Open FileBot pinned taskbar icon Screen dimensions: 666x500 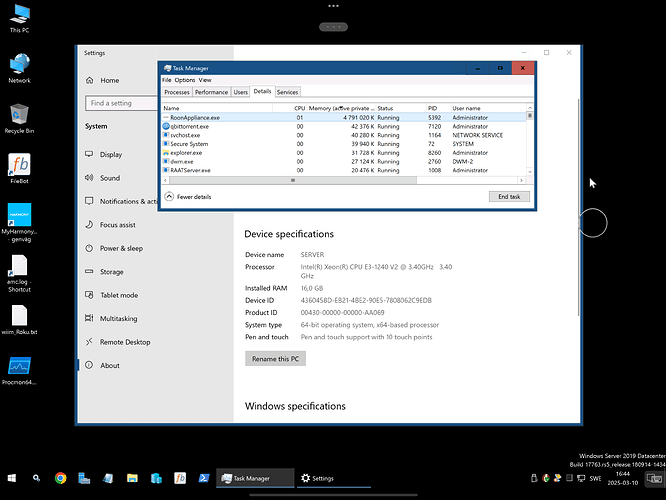click(x=180, y=478)
